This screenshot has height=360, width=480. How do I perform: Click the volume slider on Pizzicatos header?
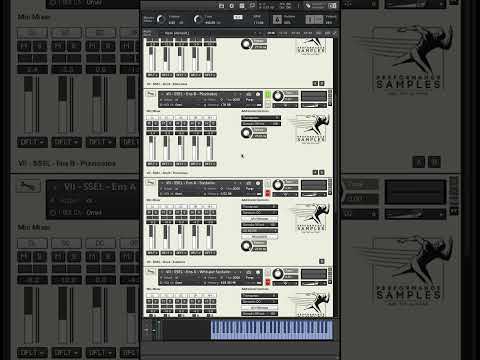[313, 105]
